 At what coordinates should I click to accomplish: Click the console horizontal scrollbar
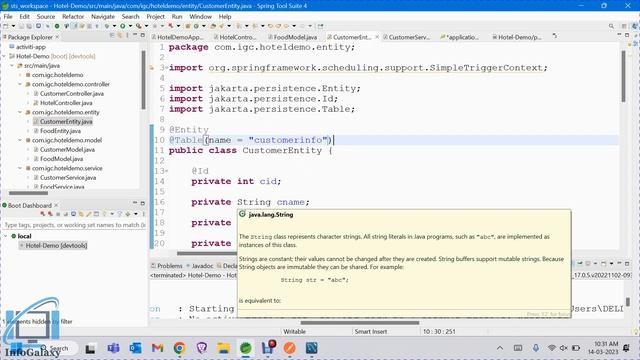pyautogui.click(x=360, y=322)
